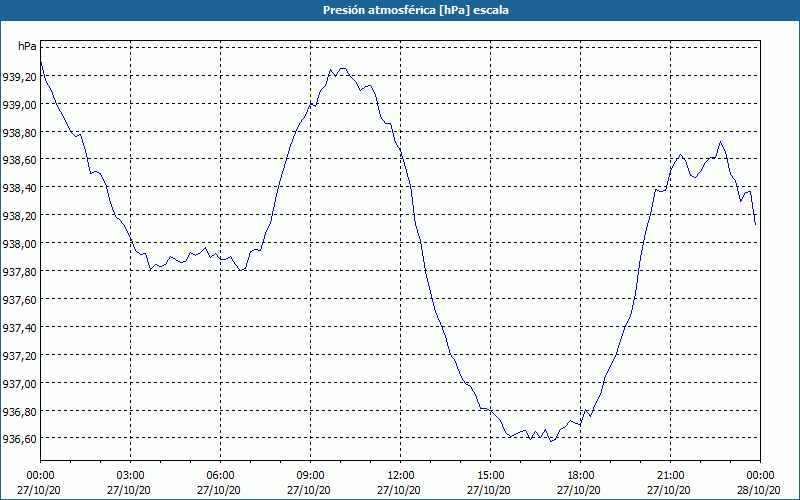Click the 06:00 time axis label
The width and height of the screenshot is (800, 500).
[220, 476]
